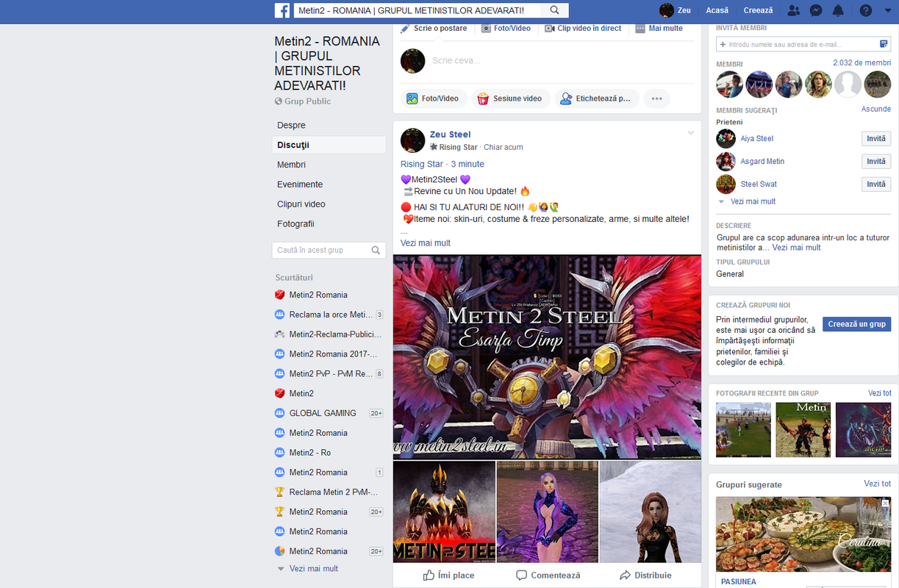Like the post with Îmi place
Screen dimensions: 899x588
pyautogui.click(x=448, y=576)
